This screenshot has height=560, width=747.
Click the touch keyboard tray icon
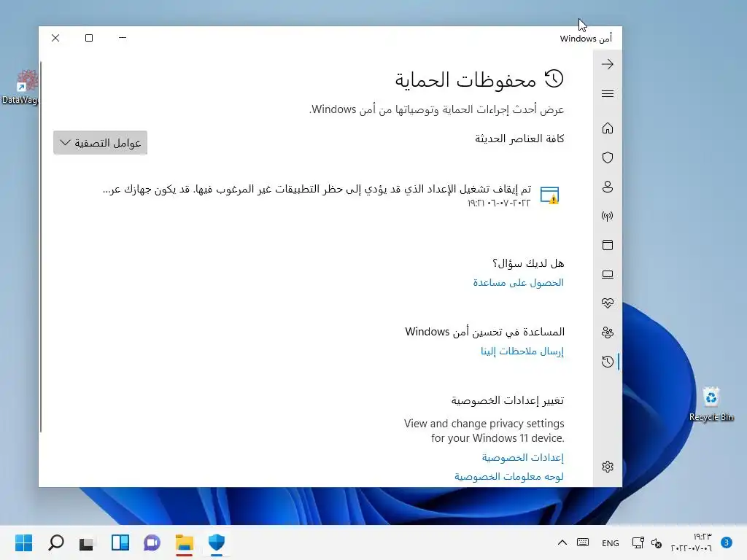pos(583,542)
